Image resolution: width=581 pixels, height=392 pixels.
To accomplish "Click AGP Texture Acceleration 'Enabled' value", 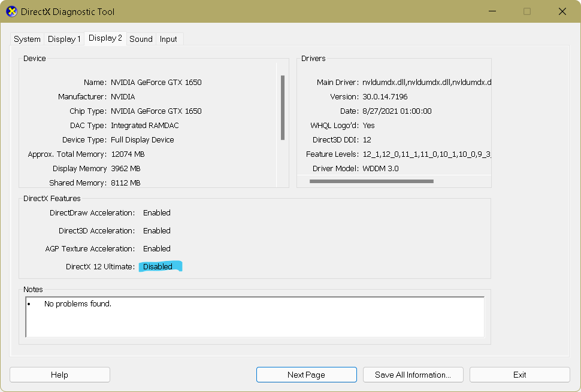I will pos(157,249).
